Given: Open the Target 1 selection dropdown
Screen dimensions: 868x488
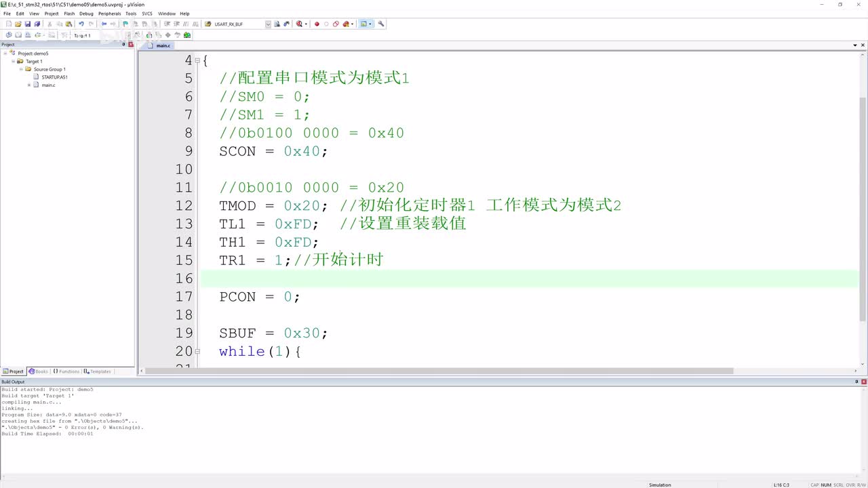Looking at the screenshot, I should [128, 35].
